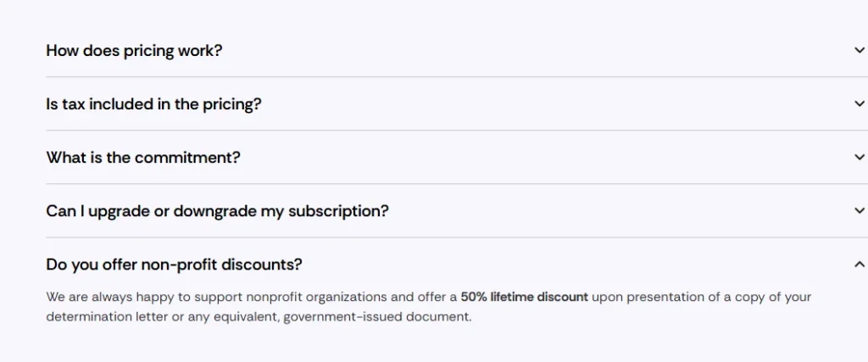Click the down arrow for "What is the commitment?"
868x362 pixels.
(860, 157)
